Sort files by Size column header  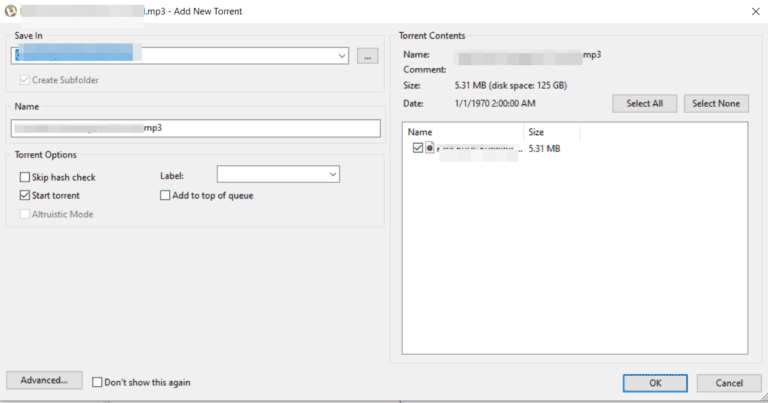click(551, 131)
